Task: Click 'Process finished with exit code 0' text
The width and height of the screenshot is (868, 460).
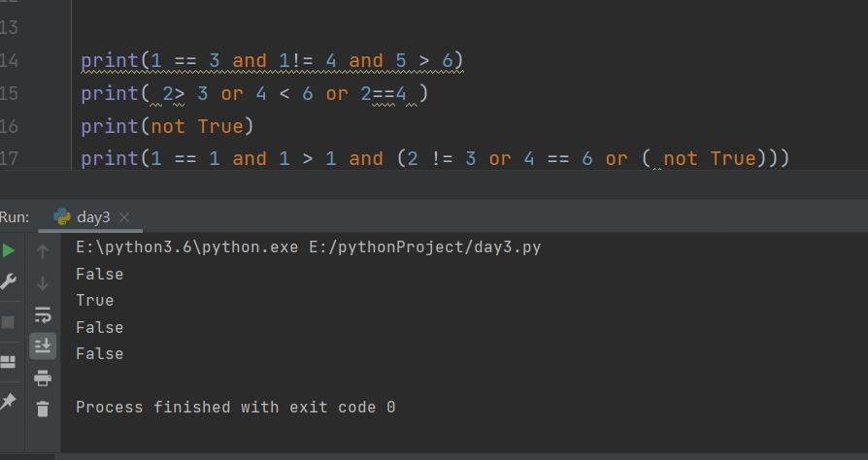Action: pyautogui.click(x=236, y=408)
